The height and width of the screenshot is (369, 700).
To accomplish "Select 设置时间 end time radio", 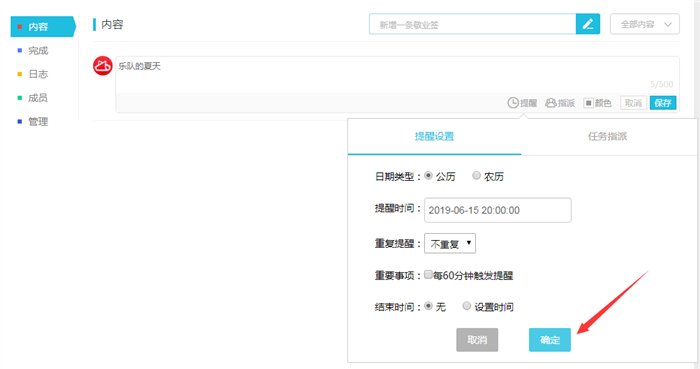I will coord(467,306).
